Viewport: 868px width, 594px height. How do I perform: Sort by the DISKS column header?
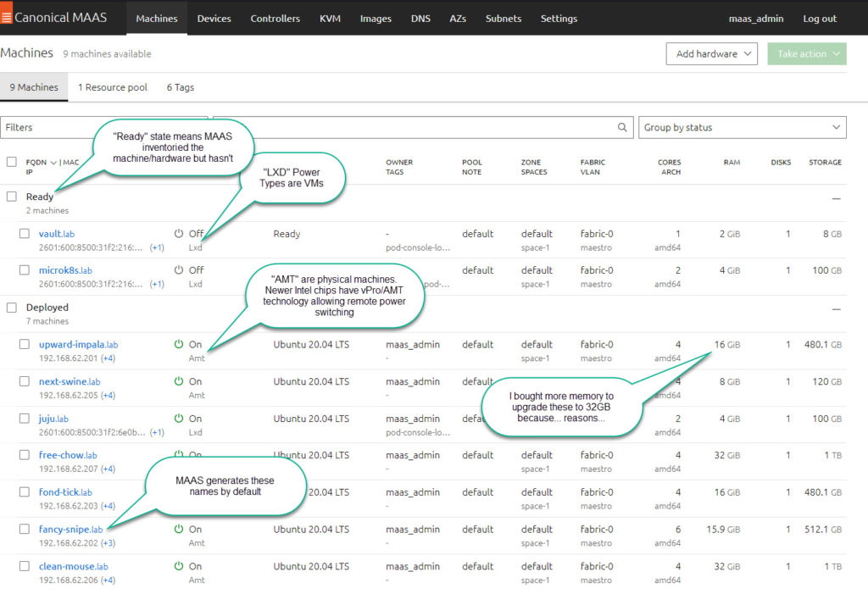(781, 162)
